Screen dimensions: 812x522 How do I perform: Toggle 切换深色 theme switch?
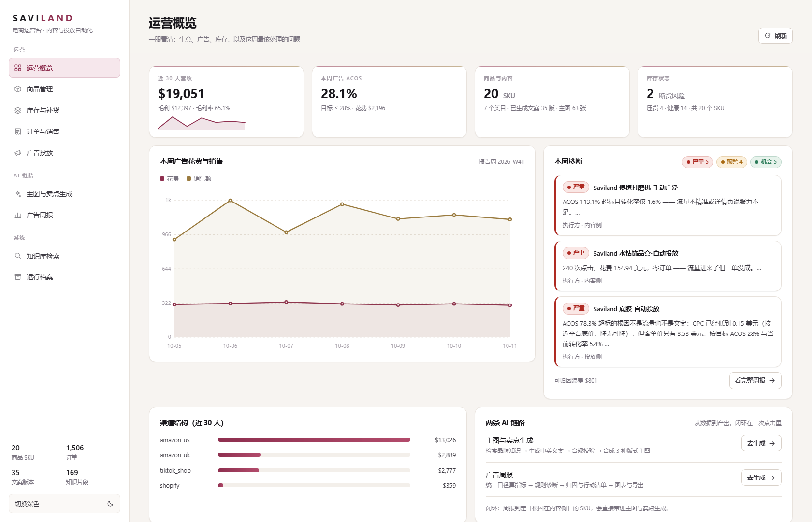pos(64,504)
